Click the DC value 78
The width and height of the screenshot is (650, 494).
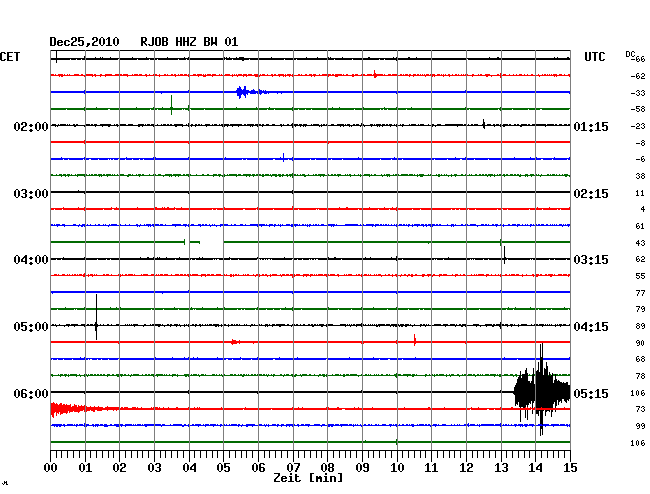click(x=640, y=376)
